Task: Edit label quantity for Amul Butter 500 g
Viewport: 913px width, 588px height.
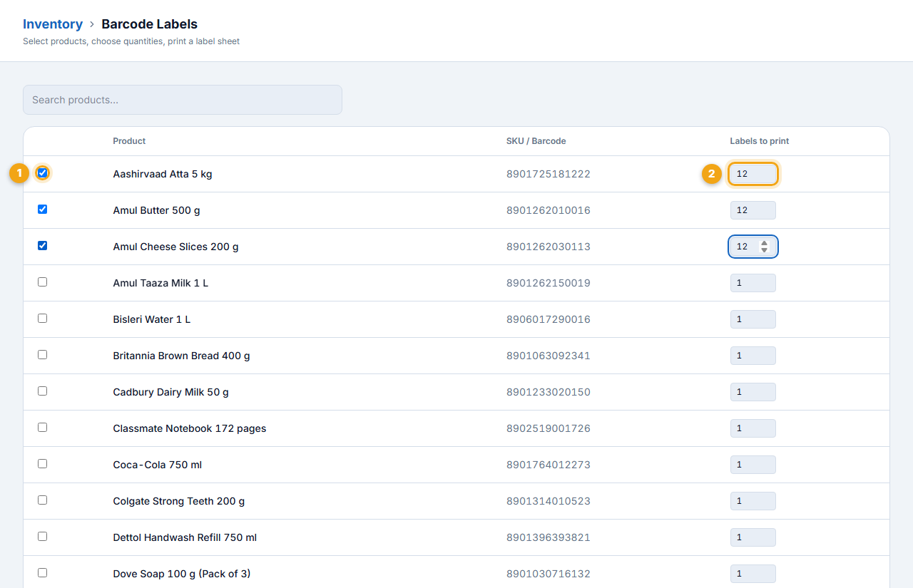Action: tap(753, 210)
